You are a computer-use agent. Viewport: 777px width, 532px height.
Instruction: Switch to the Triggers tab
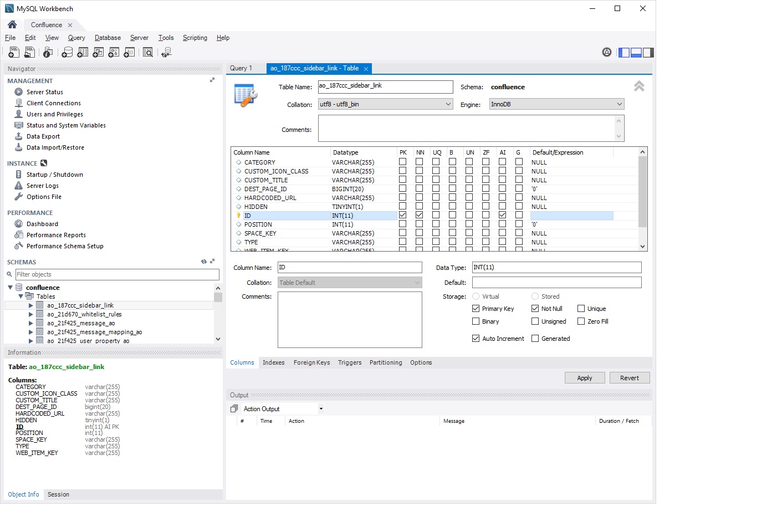pyautogui.click(x=350, y=362)
